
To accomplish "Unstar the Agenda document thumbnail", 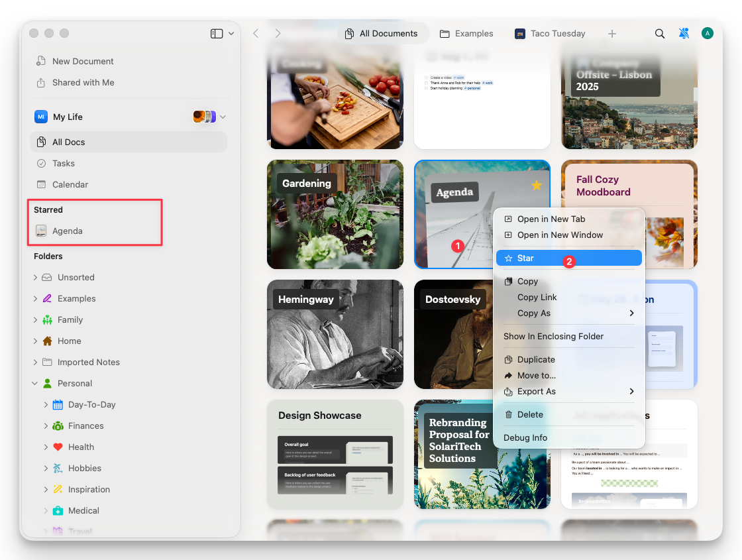I will click(x=536, y=186).
